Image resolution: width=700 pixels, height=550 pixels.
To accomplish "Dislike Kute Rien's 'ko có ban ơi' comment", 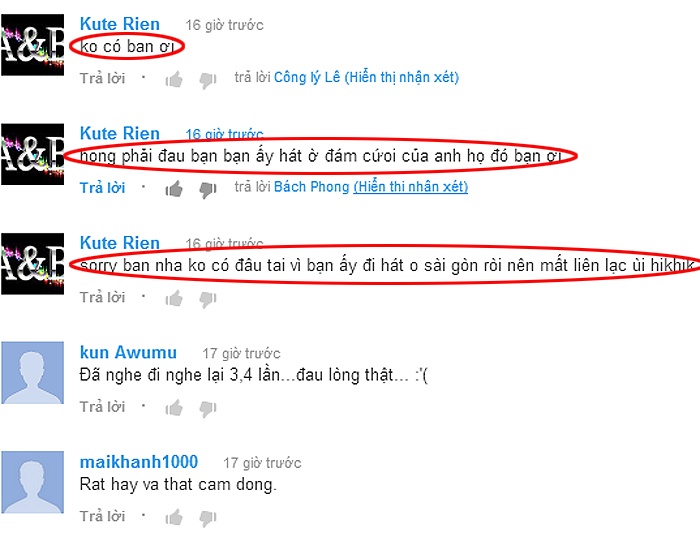I will 208,80.
